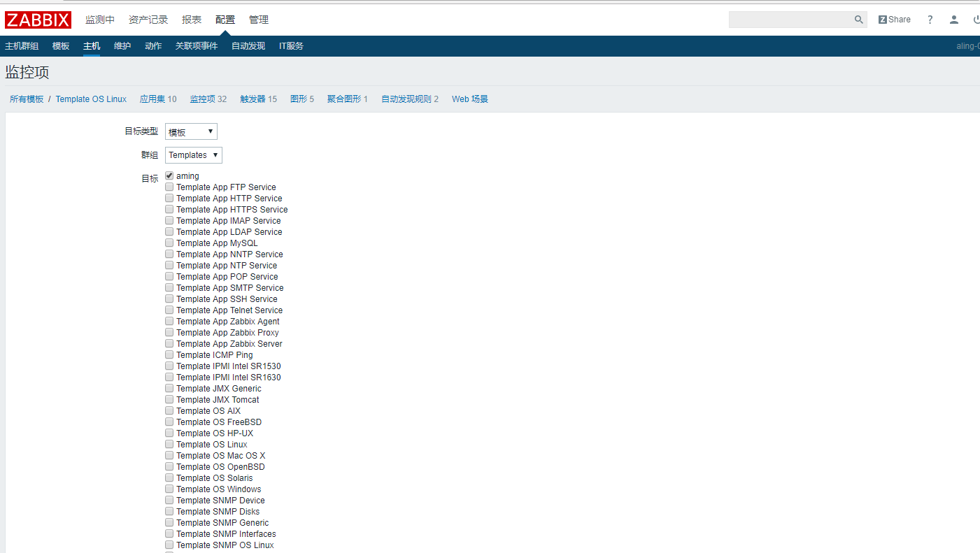Screen dimensions: 980x553
Task: Go to 主机群组 submenu
Action: click(x=22, y=46)
